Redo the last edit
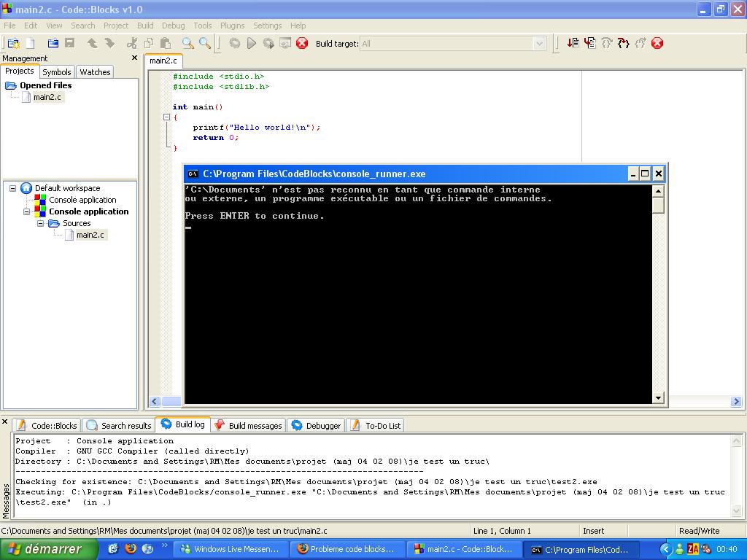This screenshot has height=560, width=747. [109, 43]
